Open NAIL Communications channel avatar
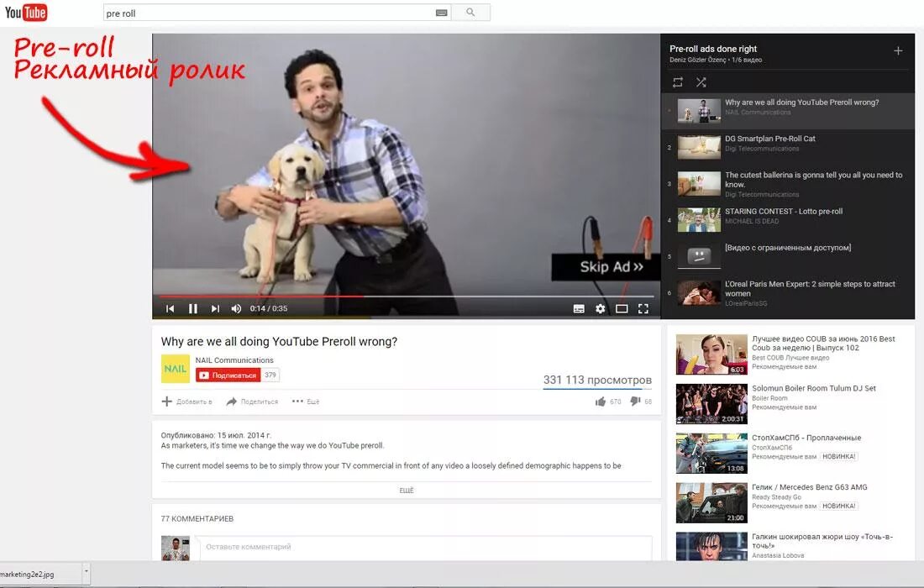924x588 pixels. click(175, 369)
